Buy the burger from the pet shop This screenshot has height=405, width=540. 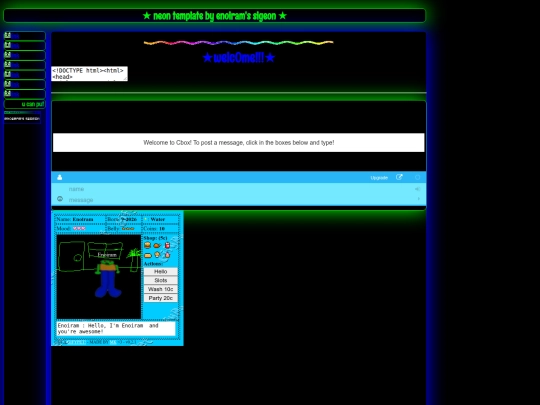(x=147, y=245)
